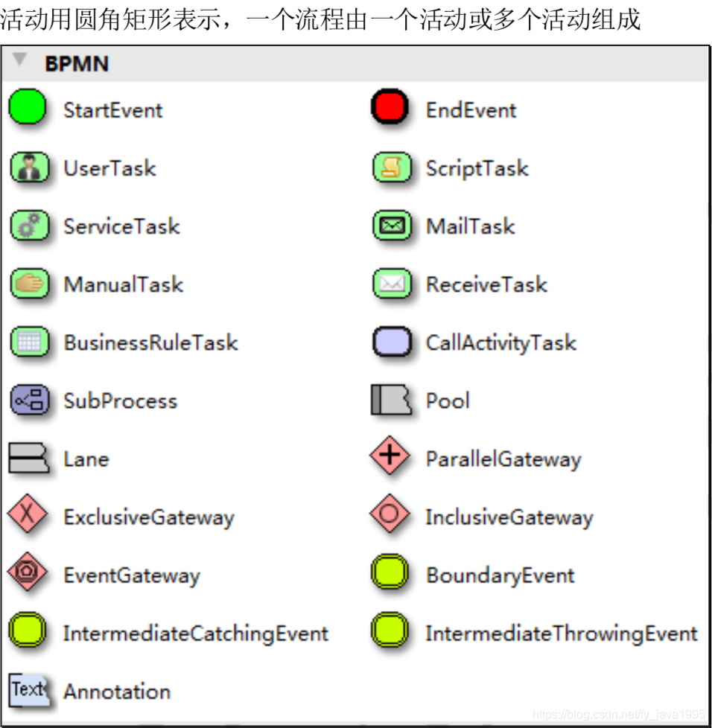The image size is (712, 728).
Task: Select the ServiceTask gears icon
Action: pos(29,226)
